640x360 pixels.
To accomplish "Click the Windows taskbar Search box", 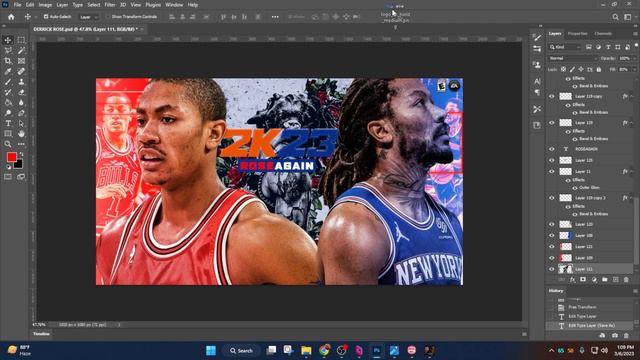I will [241, 351].
